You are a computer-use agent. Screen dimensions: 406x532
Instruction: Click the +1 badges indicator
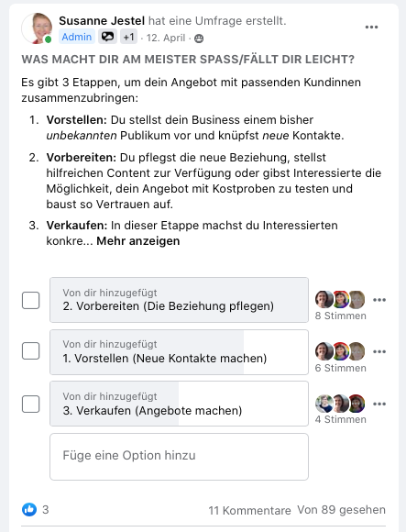(x=129, y=37)
